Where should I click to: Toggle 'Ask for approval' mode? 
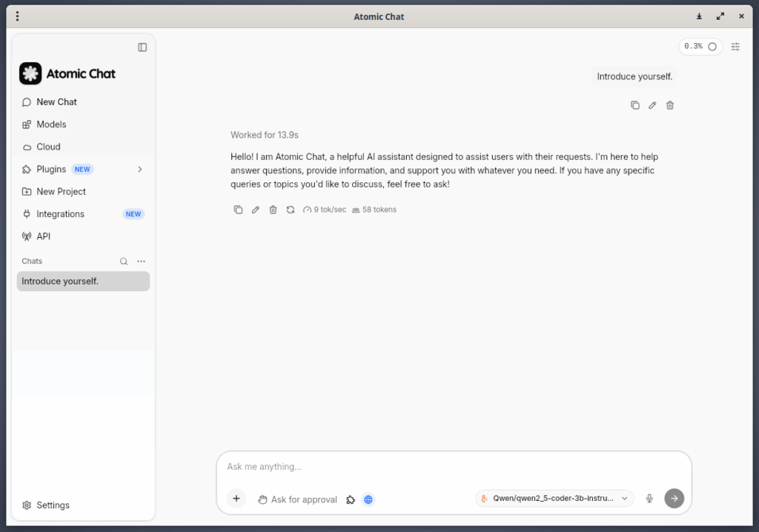(297, 499)
